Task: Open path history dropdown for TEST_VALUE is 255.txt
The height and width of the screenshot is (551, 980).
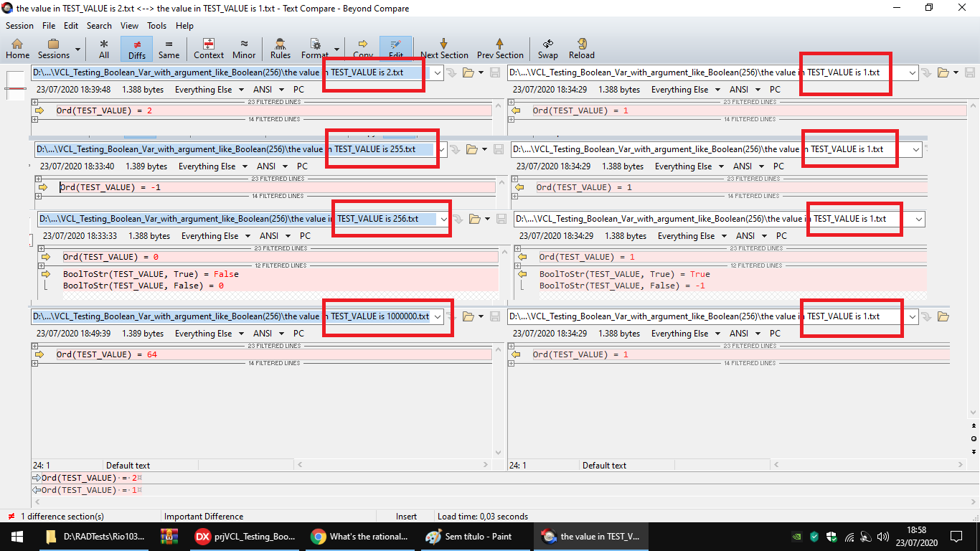Action: click(440, 149)
